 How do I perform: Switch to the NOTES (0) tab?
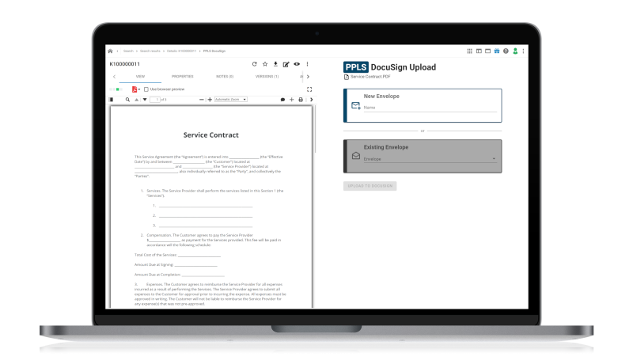[x=225, y=76]
